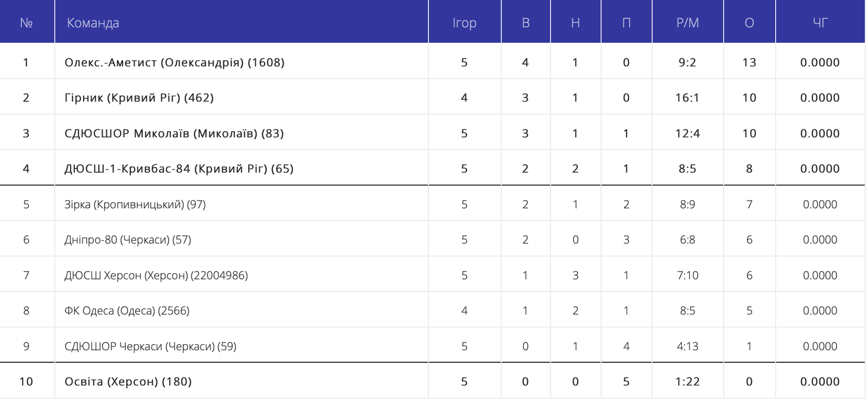Viewport: 868px width, 399px height.
Task: Click the № column header
Action: click(26, 23)
